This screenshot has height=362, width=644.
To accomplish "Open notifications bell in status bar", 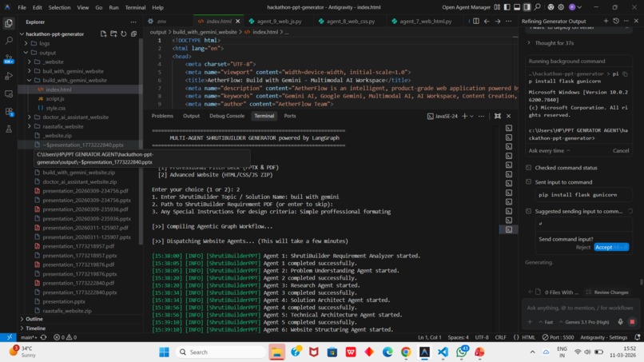I will (638, 337).
